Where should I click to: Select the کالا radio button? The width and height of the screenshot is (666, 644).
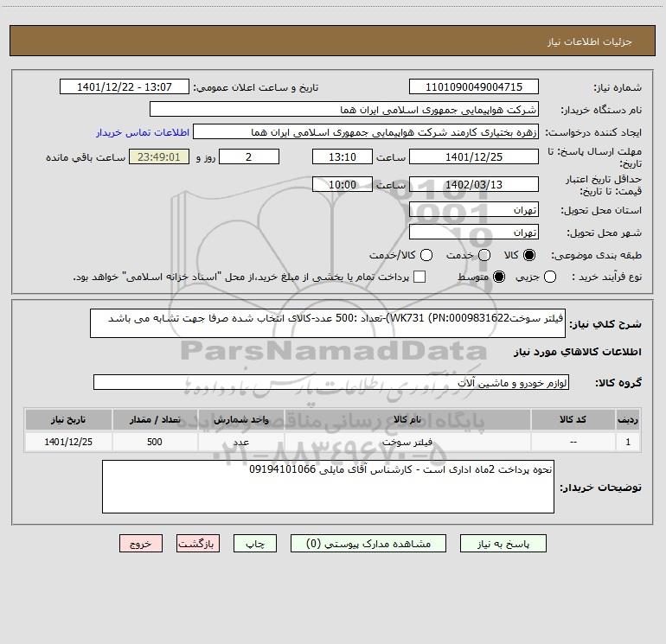(529, 255)
